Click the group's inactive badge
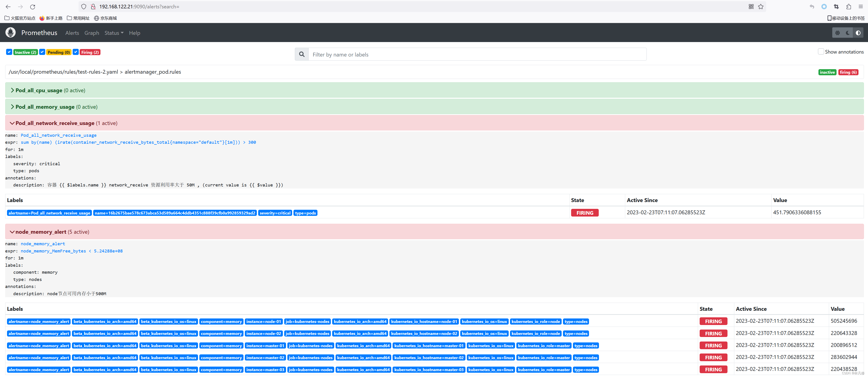 click(827, 72)
